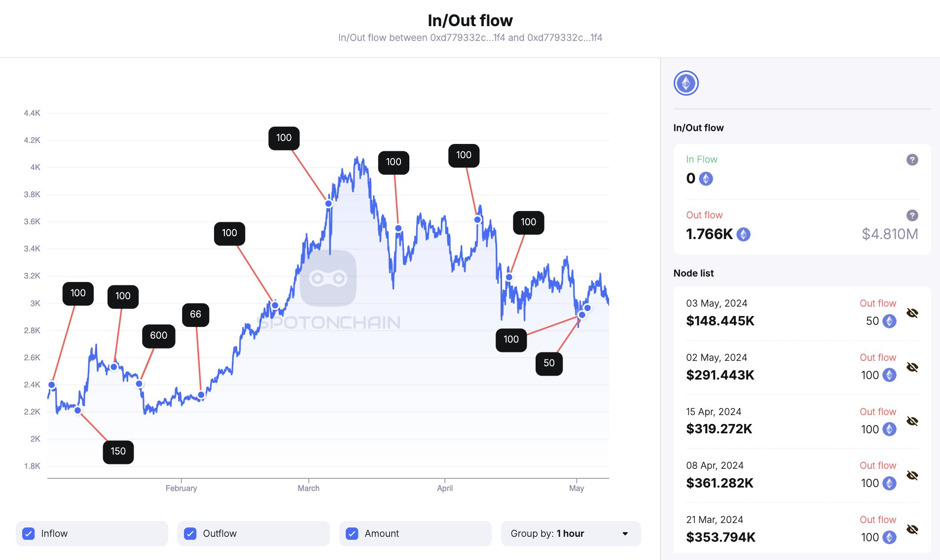Click the 66 outflow chart label
The image size is (940, 560).
[x=196, y=315]
